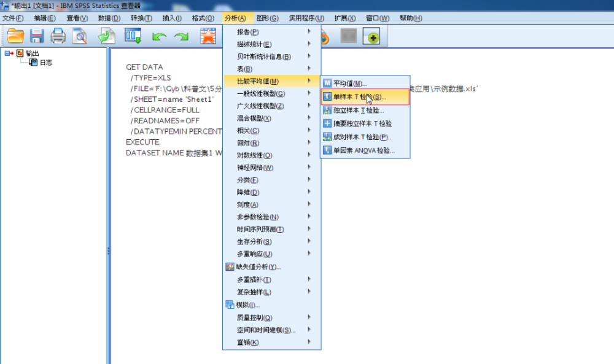Screen dimensions: 614x364
Task: Expand the 混合模型(X) submenu
Action: (x=272, y=118)
